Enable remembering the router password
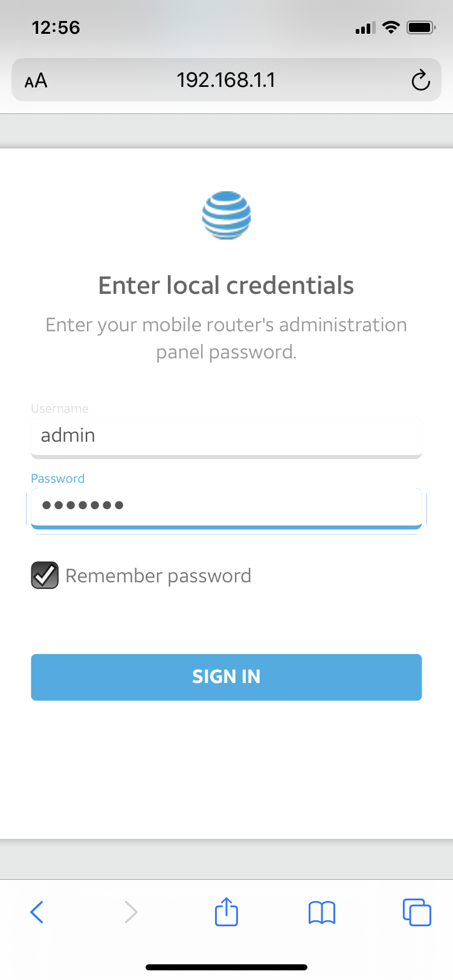 point(44,575)
